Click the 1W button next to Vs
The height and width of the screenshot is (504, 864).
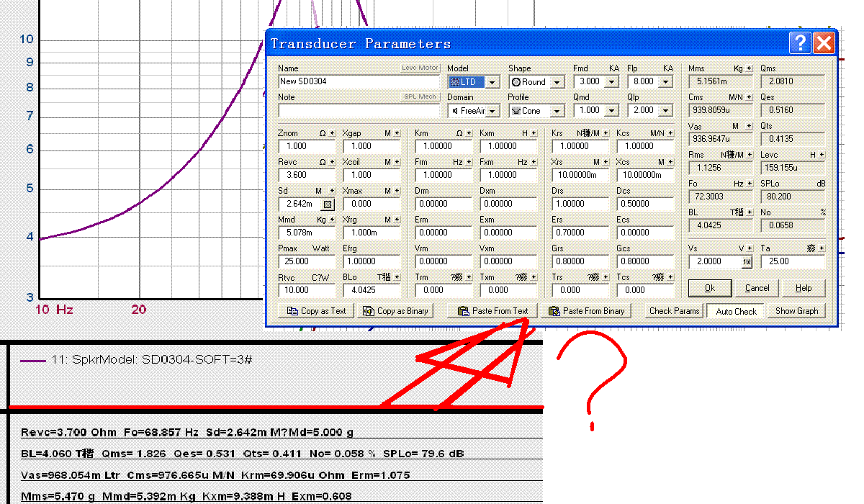click(x=747, y=262)
